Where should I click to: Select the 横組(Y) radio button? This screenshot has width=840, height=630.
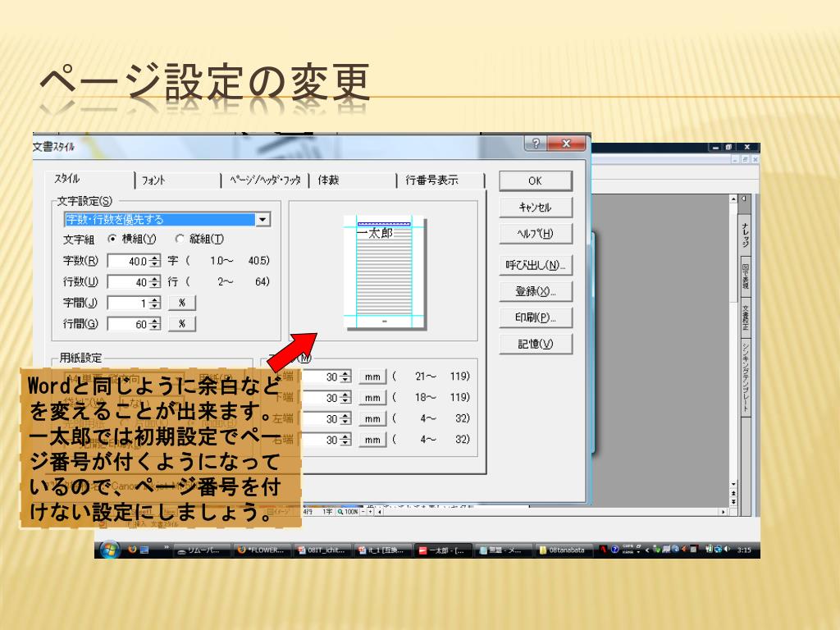pos(132,239)
